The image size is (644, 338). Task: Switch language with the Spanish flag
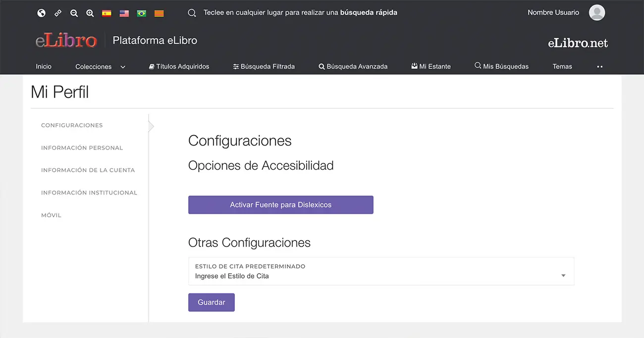(107, 13)
